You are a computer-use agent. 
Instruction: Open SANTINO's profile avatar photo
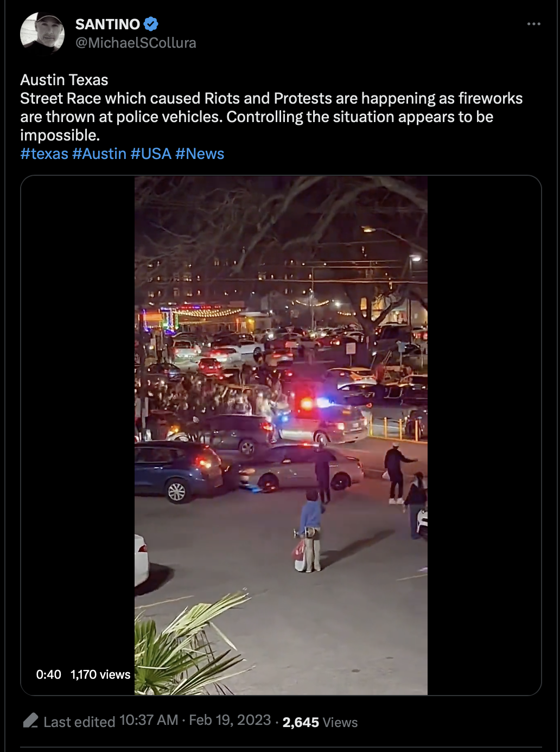tap(42, 33)
